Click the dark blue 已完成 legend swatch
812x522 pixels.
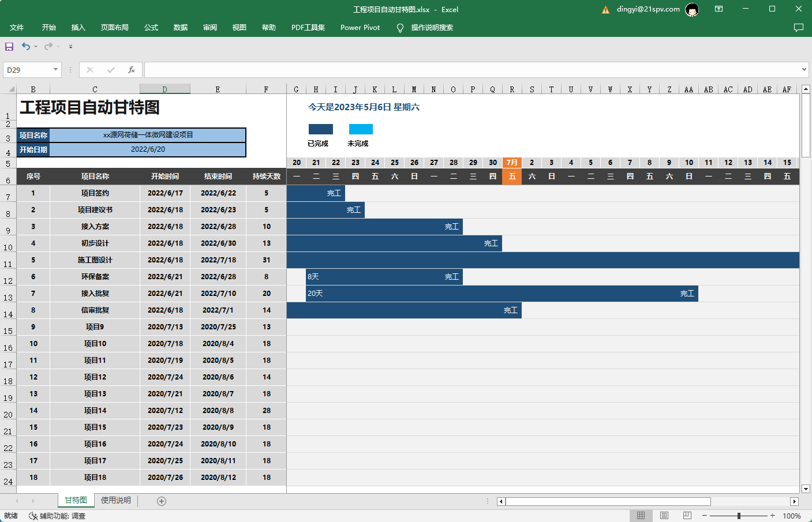point(321,129)
